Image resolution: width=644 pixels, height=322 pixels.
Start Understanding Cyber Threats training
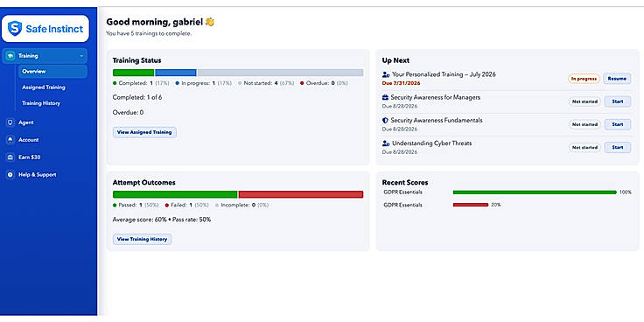[617, 148]
